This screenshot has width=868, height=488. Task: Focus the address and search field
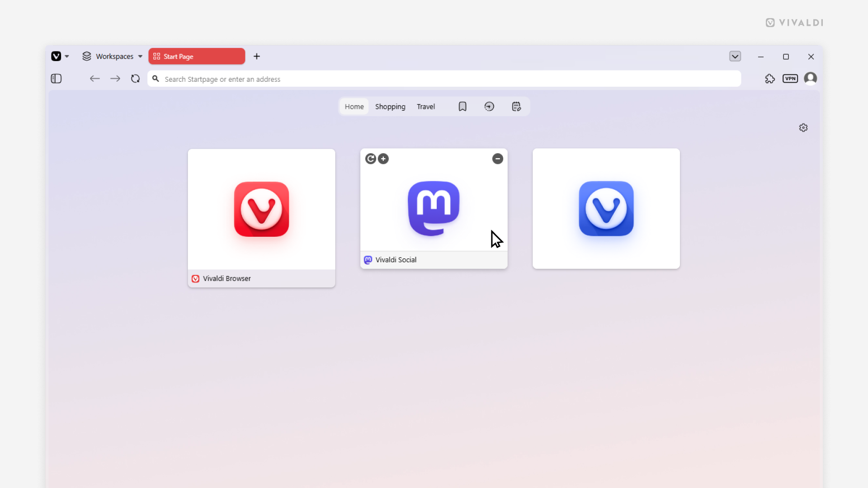click(x=444, y=79)
